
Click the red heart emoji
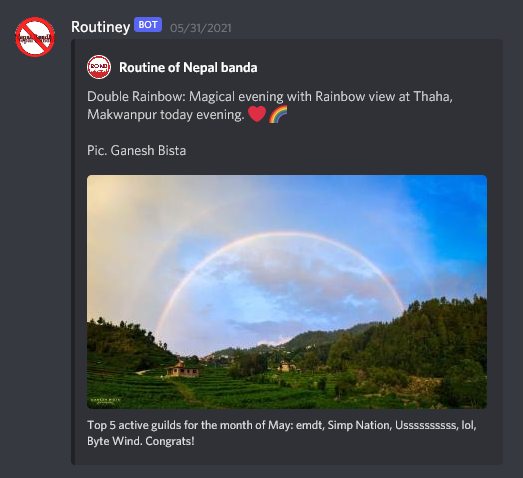(x=257, y=114)
